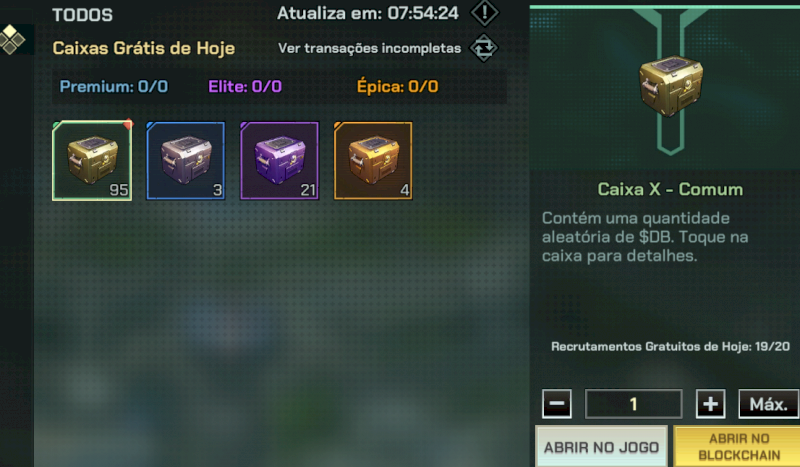Select the common gold box with 95
The image size is (800, 467).
[x=92, y=161]
